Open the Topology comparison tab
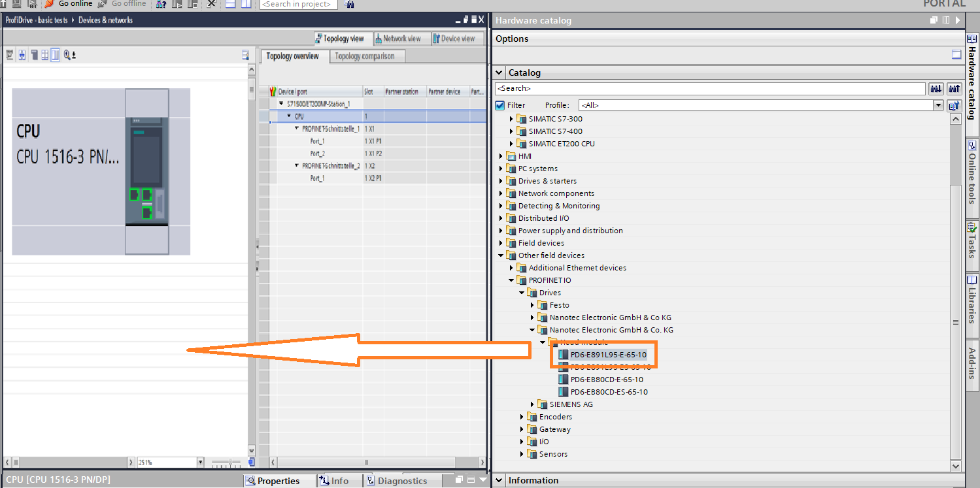 click(365, 56)
